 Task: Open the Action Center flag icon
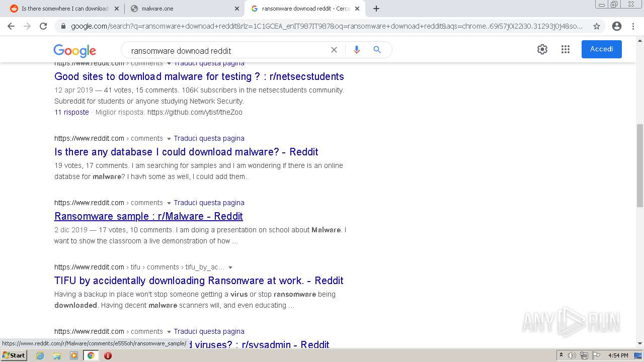(x=597, y=355)
